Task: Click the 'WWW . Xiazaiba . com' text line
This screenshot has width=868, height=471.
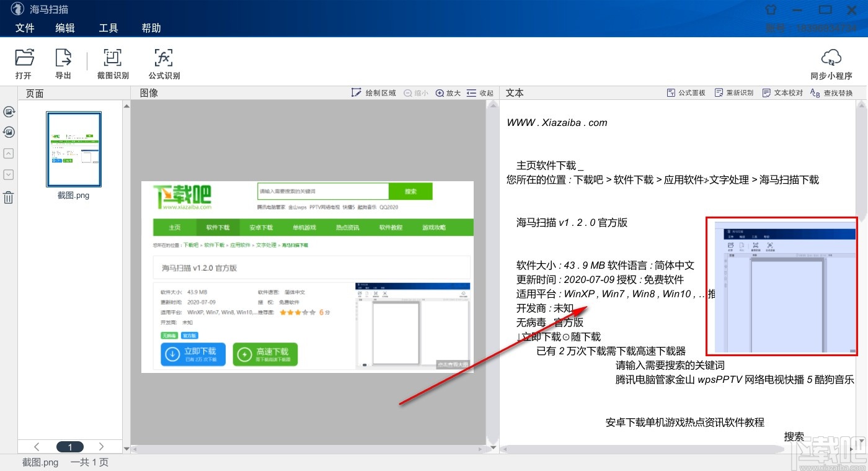Action: [557, 123]
